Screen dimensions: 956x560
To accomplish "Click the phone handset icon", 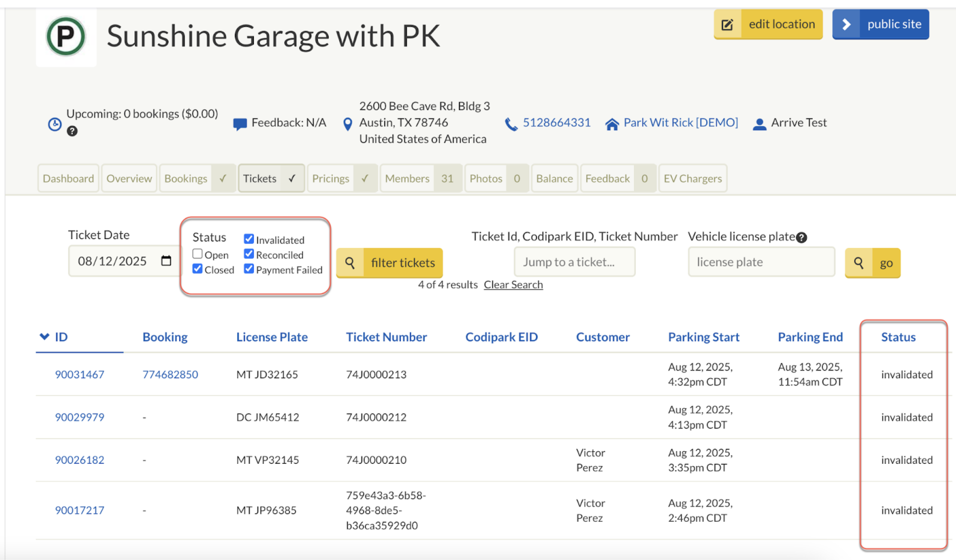I will (x=511, y=124).
